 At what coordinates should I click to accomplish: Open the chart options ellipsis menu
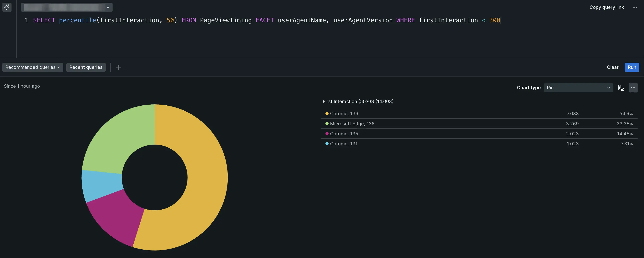coord(633,88)
